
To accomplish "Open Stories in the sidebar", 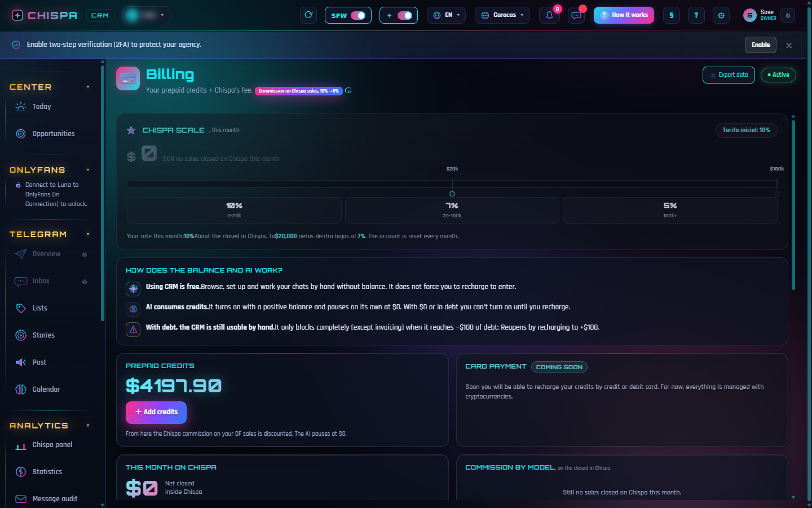I will [48, 335].
